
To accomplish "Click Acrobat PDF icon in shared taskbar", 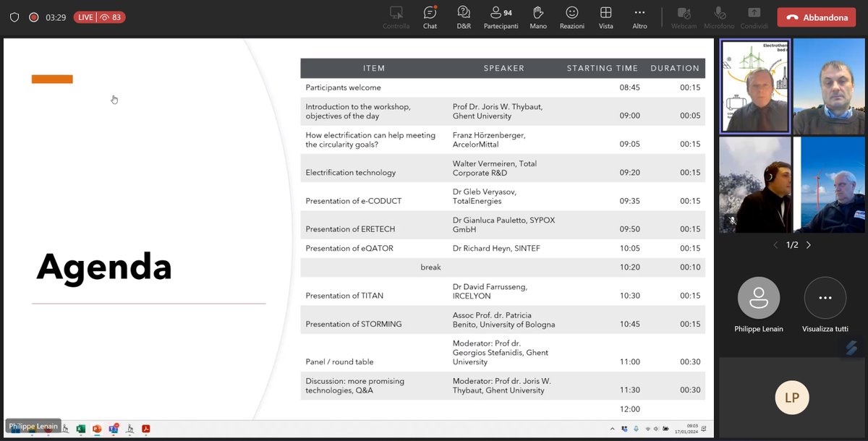I will click(145, 429).
